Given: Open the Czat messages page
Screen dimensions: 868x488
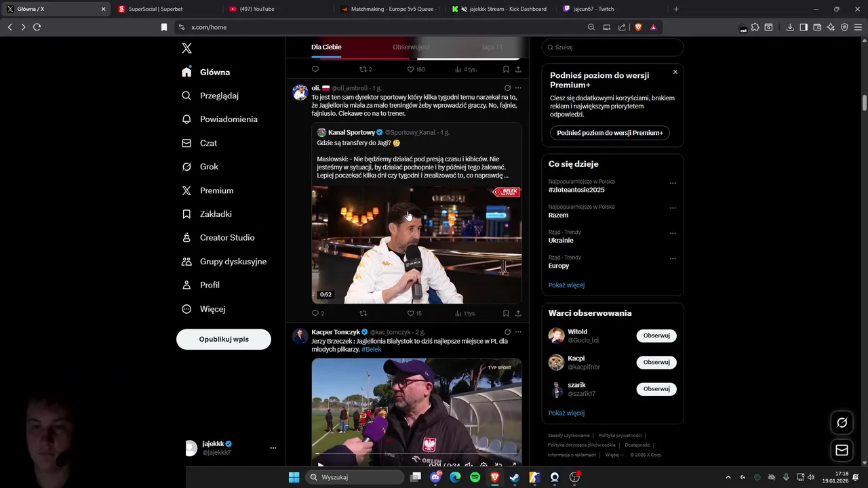Looking at the screenshot, I should 199,143.
